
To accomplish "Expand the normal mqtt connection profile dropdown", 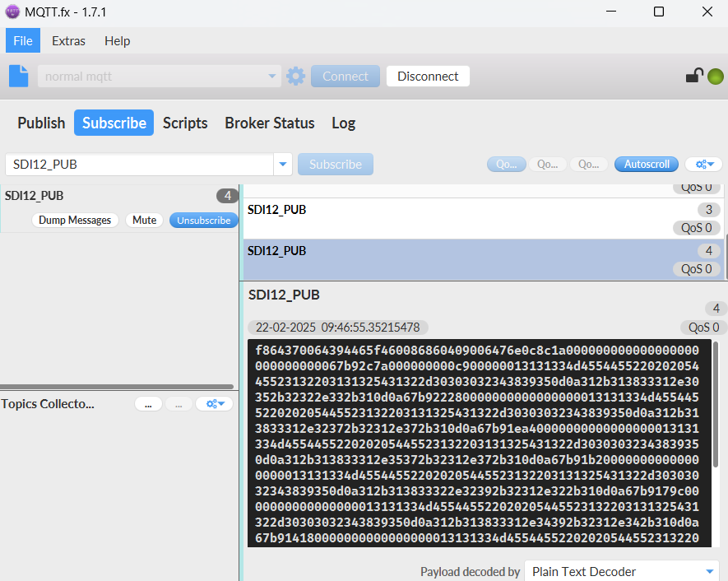I will pyautogui.click(x=272, y=77).
